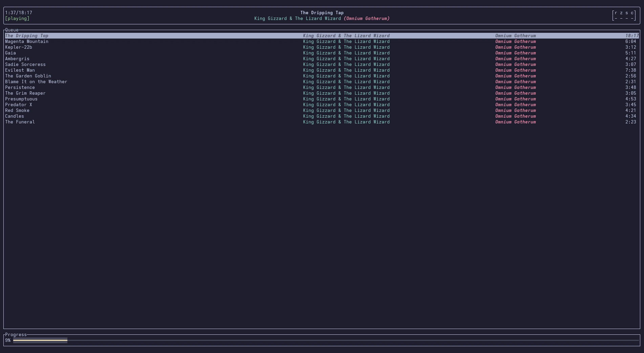Select Sadie Sorceress track

coord(322,64)
